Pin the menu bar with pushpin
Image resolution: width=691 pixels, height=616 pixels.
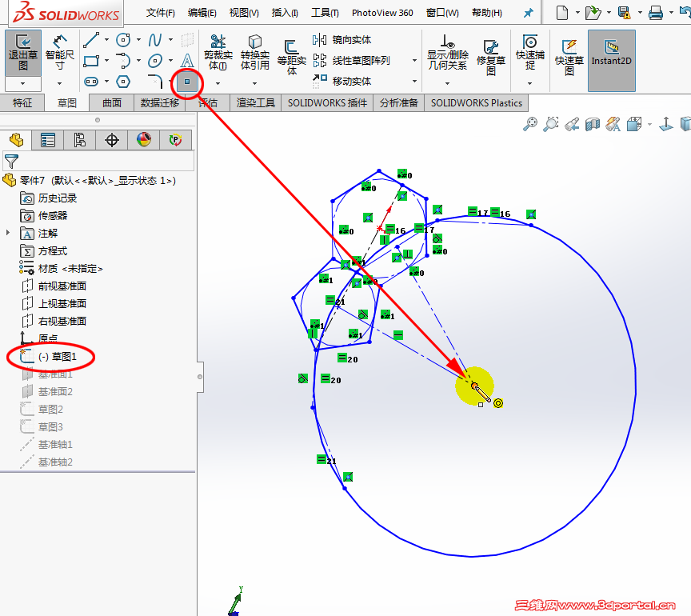528,13
